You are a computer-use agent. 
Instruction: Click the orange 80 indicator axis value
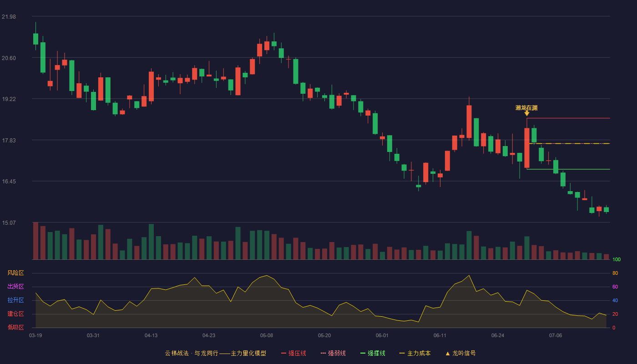point(615,273)
